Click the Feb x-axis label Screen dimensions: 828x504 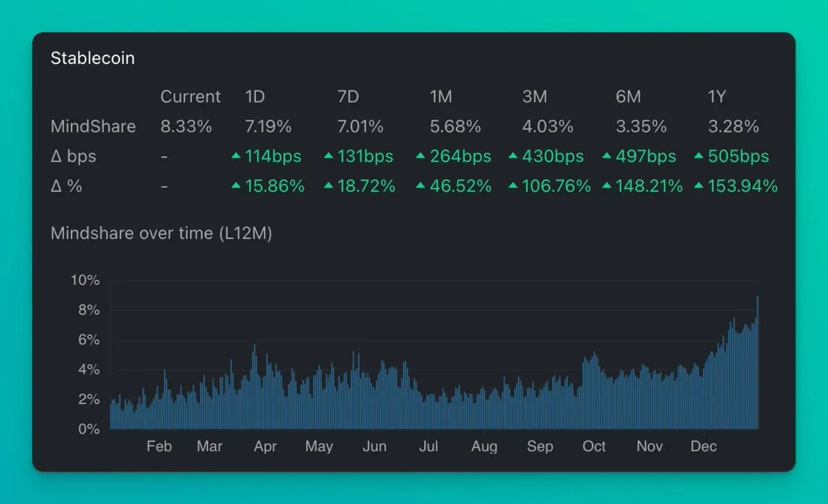[x=159, y=446]
